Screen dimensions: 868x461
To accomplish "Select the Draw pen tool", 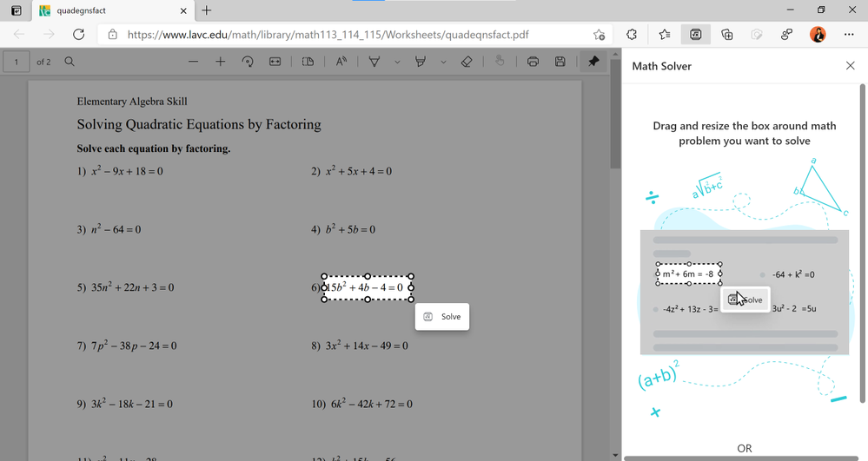I will (374, 62).
